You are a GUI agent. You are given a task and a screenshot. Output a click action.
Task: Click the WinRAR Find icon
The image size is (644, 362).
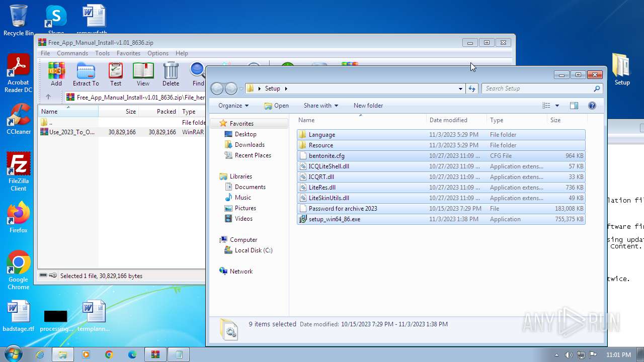(x=198, y=74)
